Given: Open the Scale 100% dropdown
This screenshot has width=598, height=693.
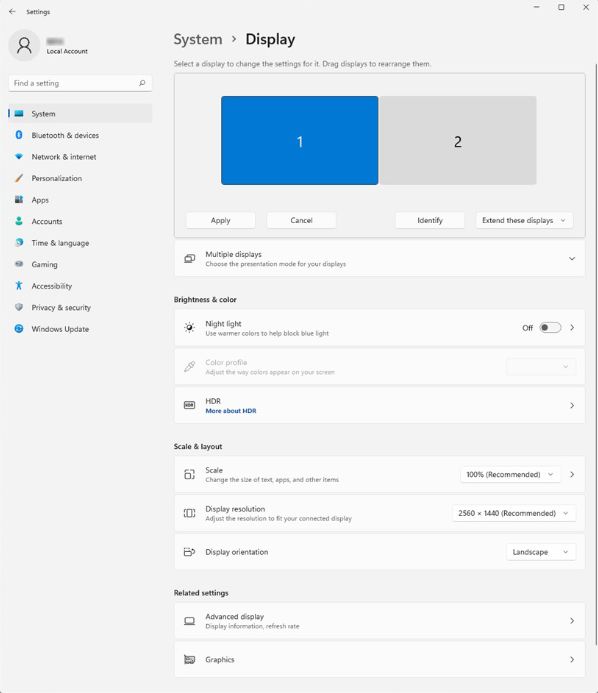Looking at the screenshot, I should [x=510, y=474].
